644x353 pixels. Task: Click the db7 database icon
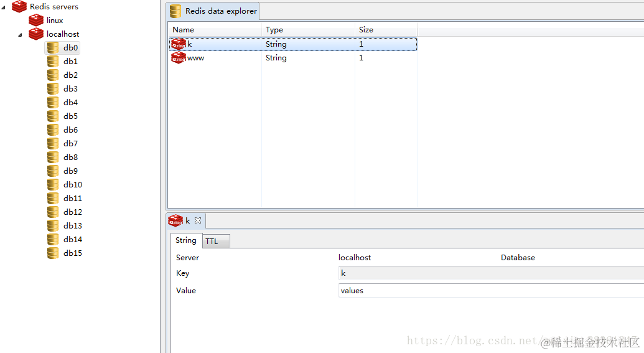53,143
